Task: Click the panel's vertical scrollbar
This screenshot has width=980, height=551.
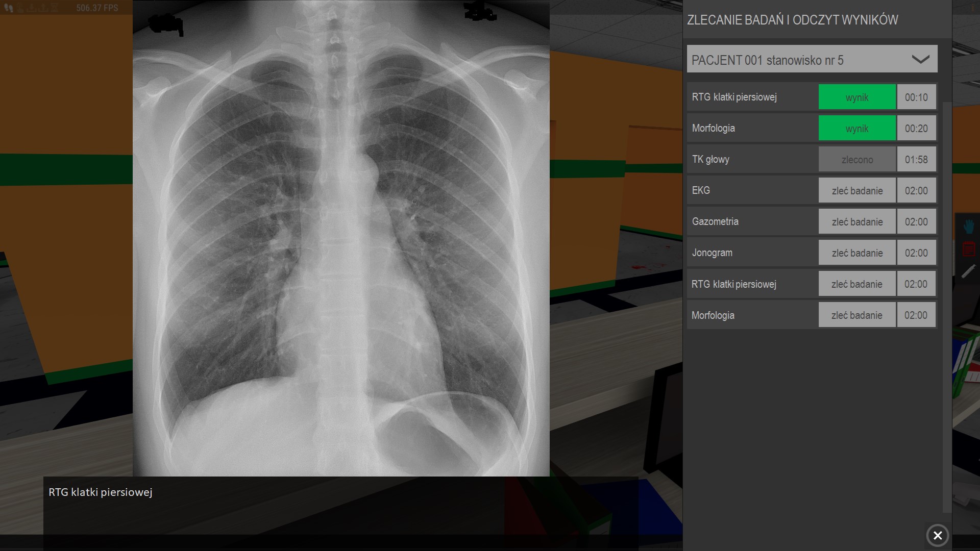Action: tap(947, 306)
